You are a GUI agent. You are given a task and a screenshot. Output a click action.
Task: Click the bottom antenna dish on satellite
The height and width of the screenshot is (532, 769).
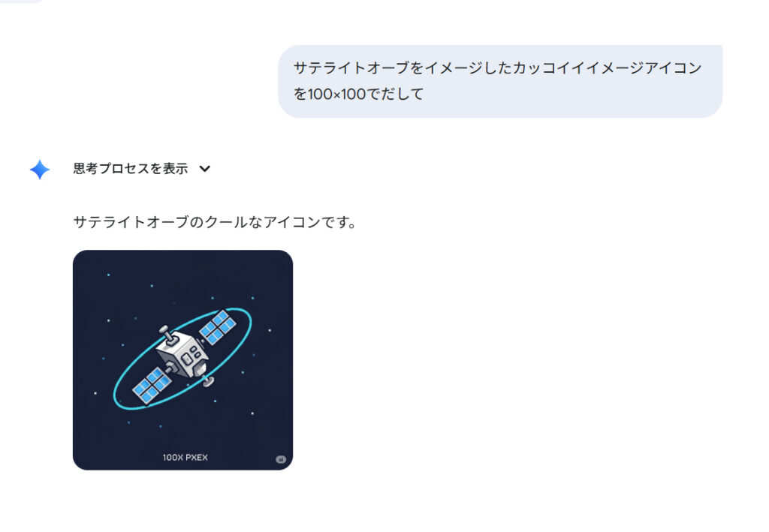click(x=209, y=380)
